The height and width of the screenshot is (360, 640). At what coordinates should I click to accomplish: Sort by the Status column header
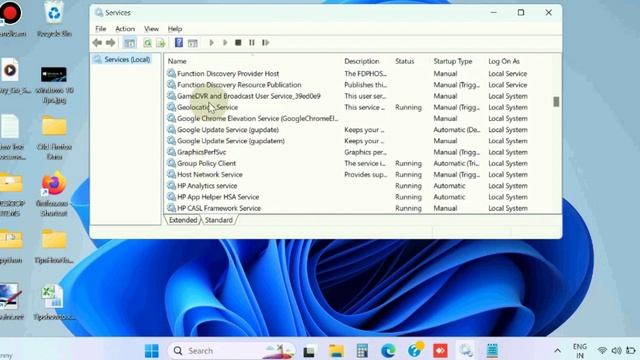click(404, 61)
